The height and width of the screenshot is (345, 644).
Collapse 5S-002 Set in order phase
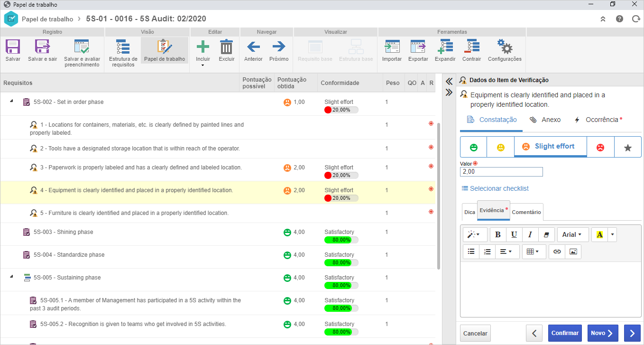[x=12, y=101]
